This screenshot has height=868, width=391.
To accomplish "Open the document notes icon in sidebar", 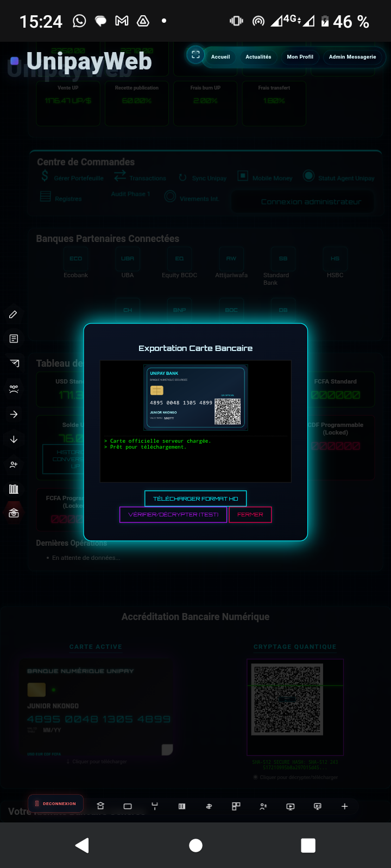I will (x=14, y=339).
